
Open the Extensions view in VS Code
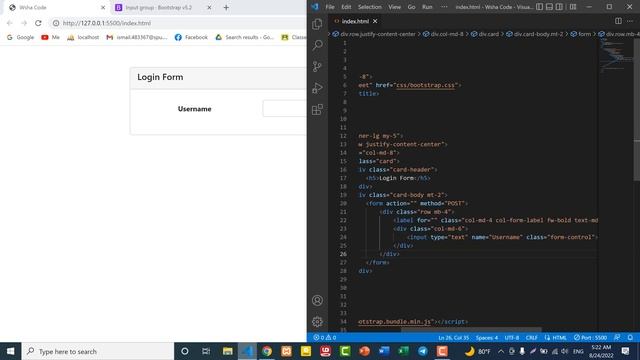point(317,109)
